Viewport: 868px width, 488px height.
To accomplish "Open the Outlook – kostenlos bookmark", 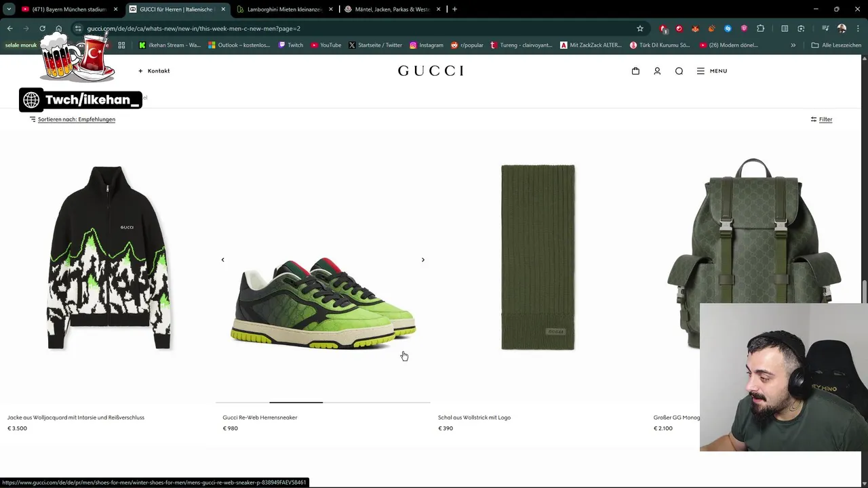I will pyautogui.click(x=239, y=45).
